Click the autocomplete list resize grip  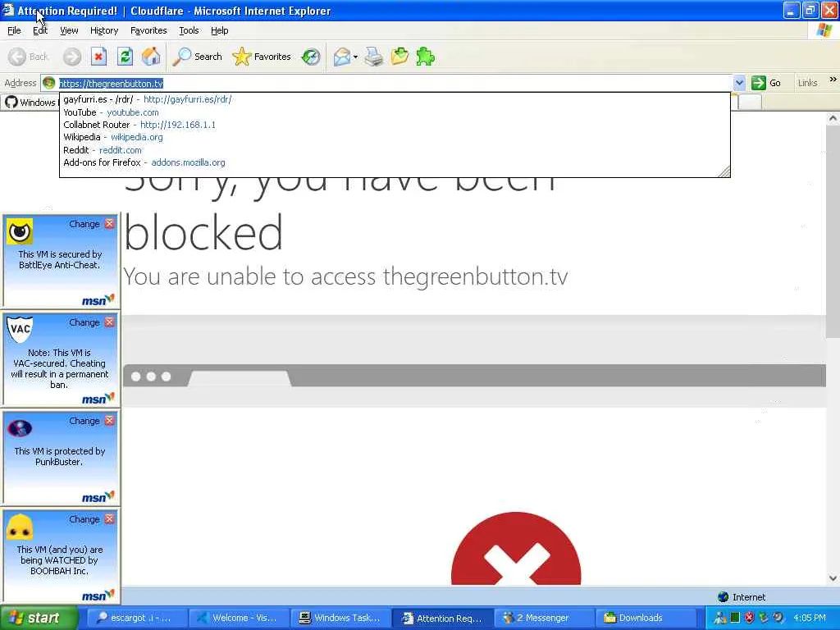coord(724,171)
